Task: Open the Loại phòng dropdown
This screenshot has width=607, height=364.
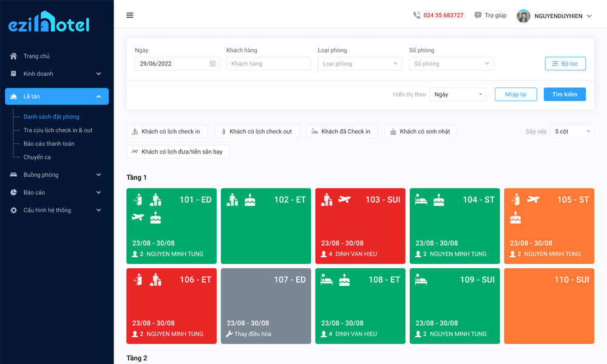Action: click(x=360, y=64)
